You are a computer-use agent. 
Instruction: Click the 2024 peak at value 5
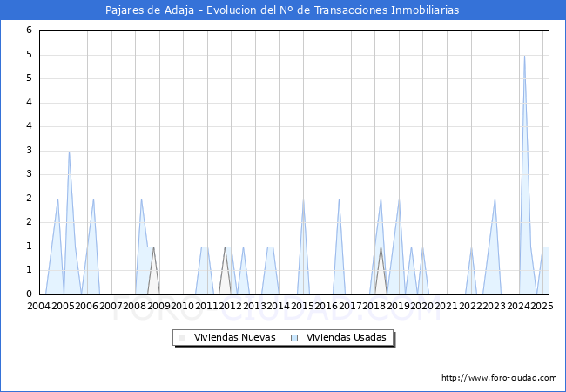tap(524, 56)
